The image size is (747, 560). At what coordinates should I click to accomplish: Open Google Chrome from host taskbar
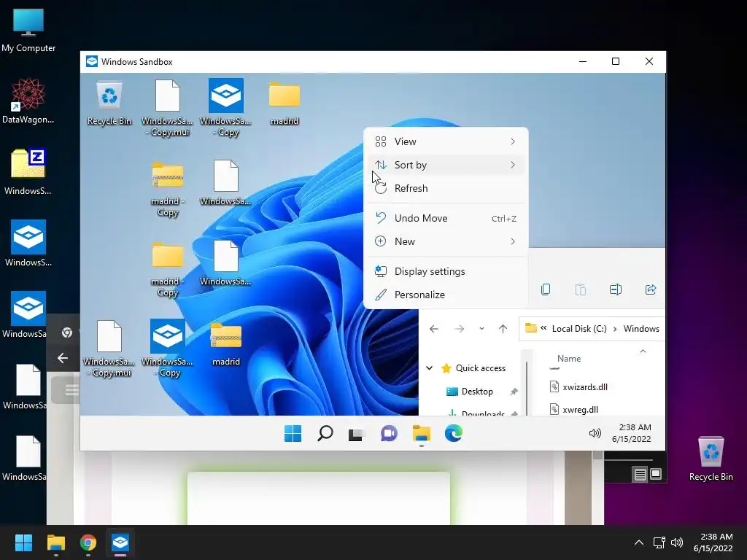tap(88, 542)
